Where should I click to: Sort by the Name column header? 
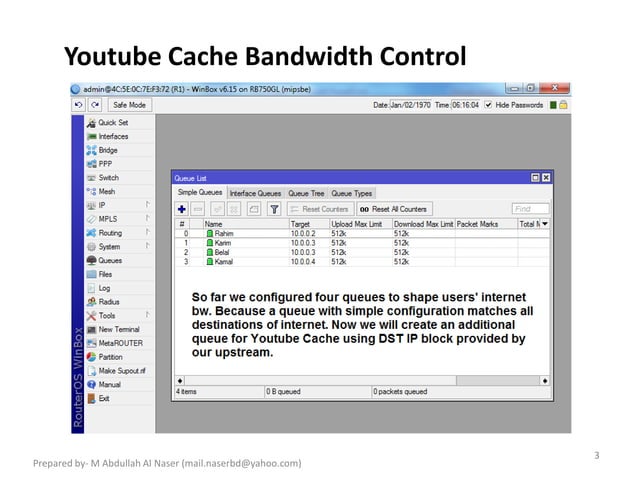[246, 224]
